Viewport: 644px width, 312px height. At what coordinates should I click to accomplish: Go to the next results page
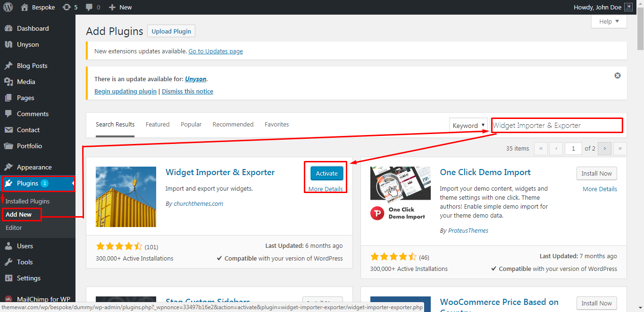605,148
